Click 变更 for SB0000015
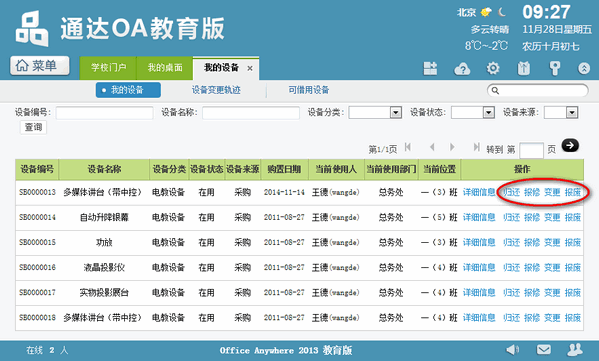The image size is (599, 361). (x=552, y=242)
